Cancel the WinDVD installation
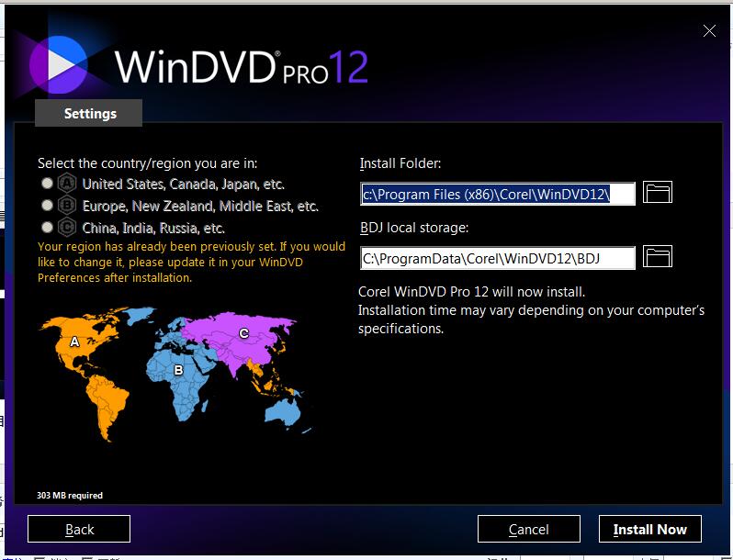This screenshot has height=560, width=733. 529,529
